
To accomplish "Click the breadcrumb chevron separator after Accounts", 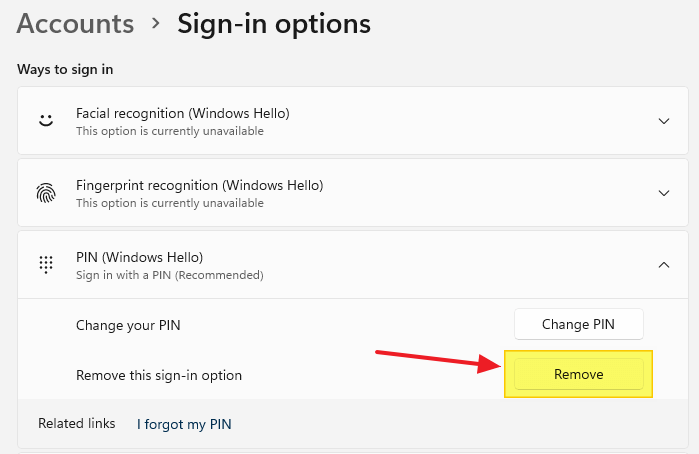I will click(x=155, y=22).
